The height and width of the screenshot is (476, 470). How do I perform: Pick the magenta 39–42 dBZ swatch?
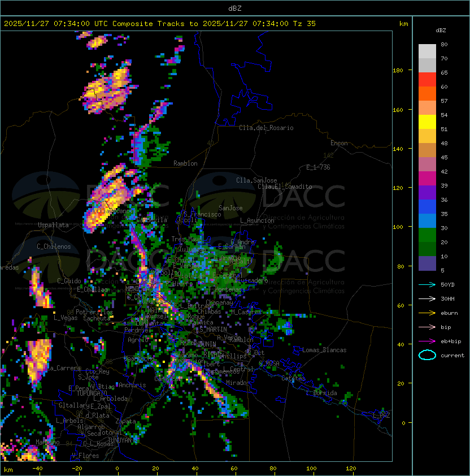[427, 179]
